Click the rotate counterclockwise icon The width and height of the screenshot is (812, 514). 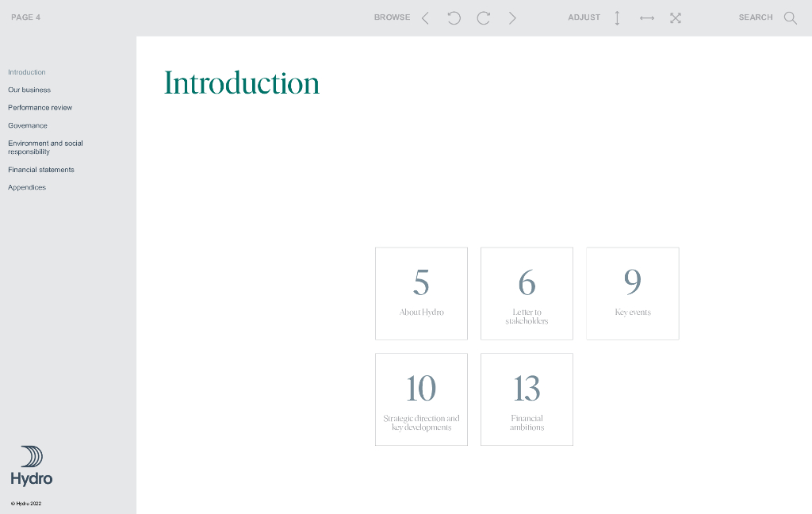coord(454,17)
